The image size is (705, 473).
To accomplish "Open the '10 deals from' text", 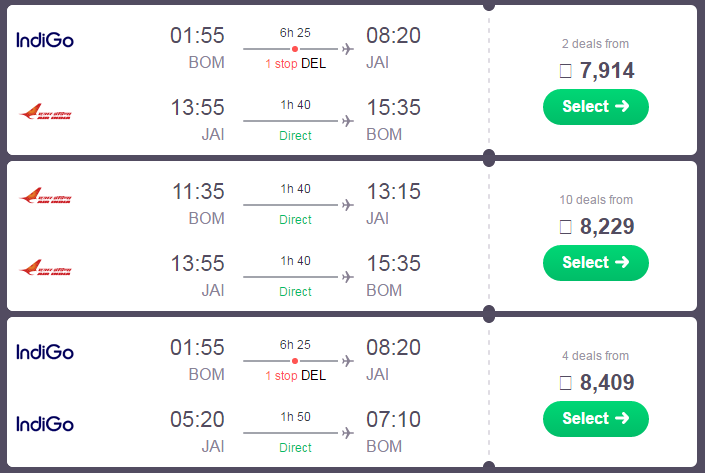I will (x=596, y=200).
